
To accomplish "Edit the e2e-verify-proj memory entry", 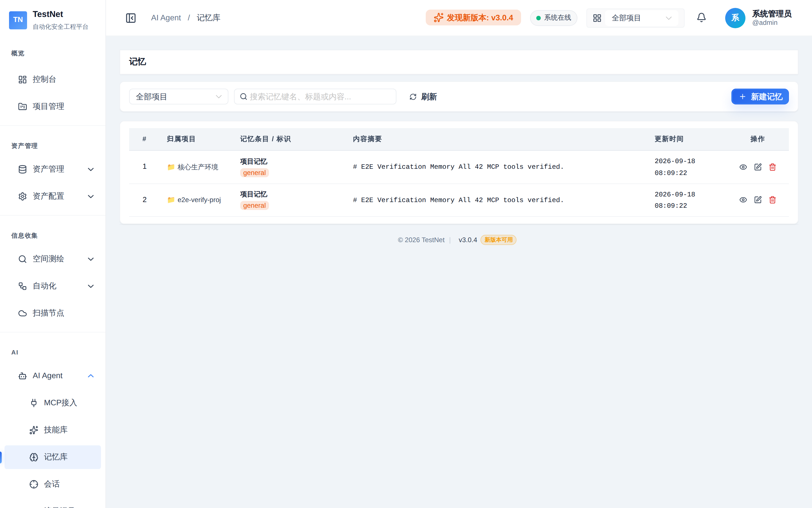I will pyautogui.click(x=758, y=200).
